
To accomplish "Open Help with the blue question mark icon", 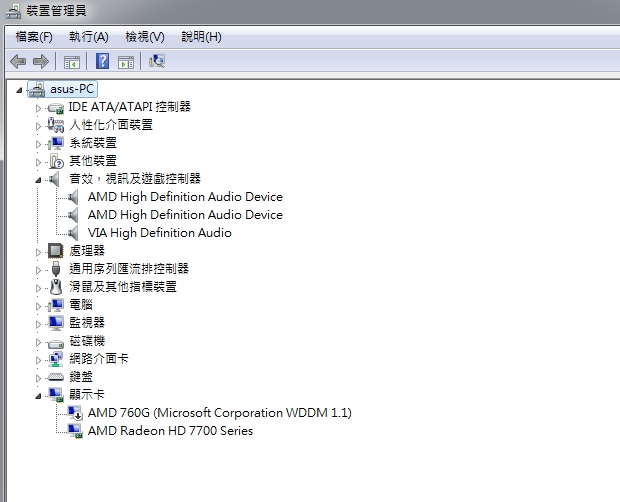I will pyautogui.click(x=102, y=61).
